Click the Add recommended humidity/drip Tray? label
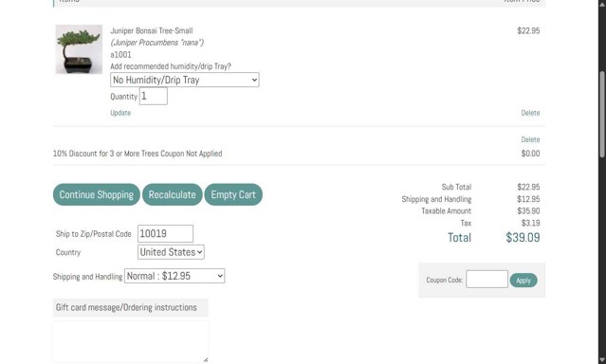Image resolution: width=606 pixels, height=364 pixels. pyautogui.click(x=171, y=66)
